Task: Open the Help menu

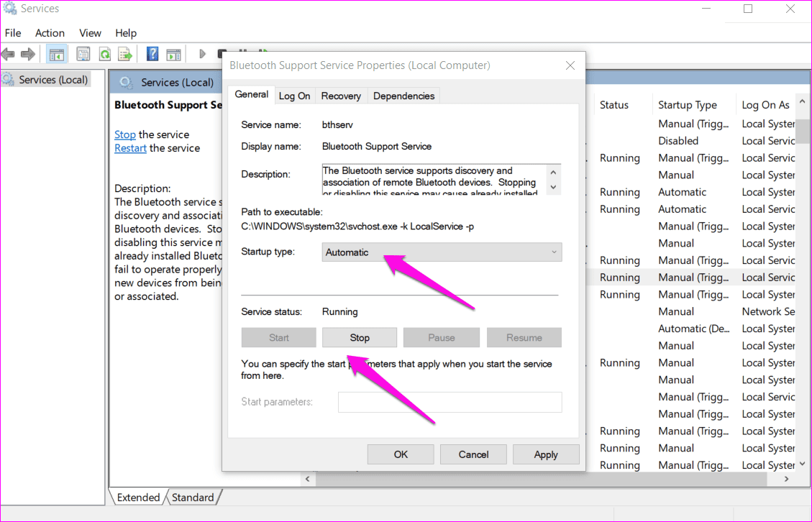Action: [x=126, y=33]
